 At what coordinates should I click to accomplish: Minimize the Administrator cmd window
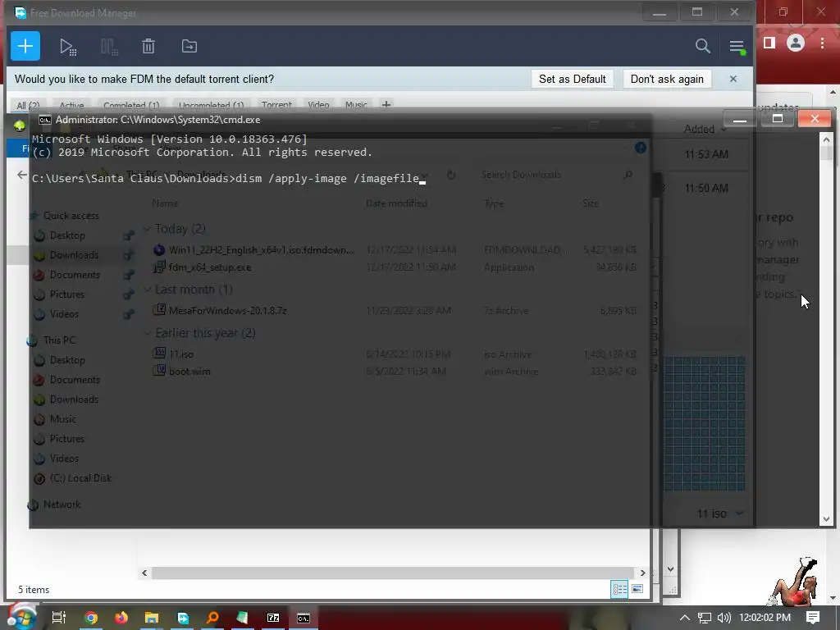(740, 119)
